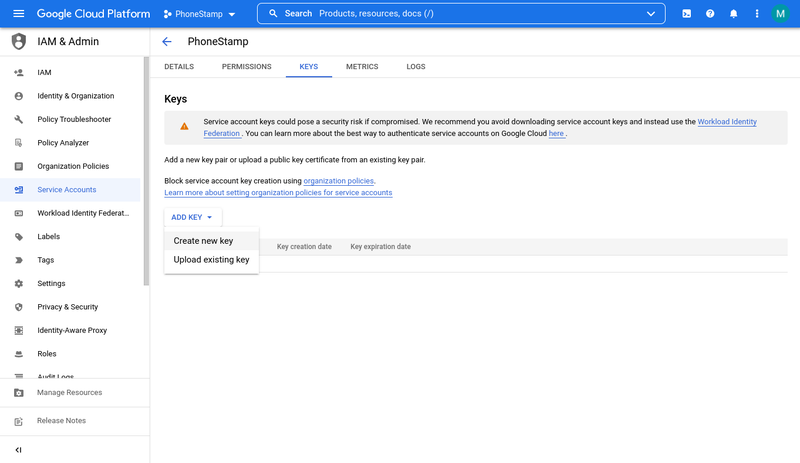
Task: Open the notifications bell
Action: [x=734, y=14]
